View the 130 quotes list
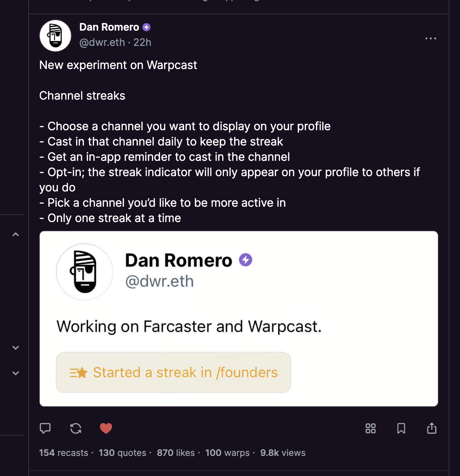 122,453
